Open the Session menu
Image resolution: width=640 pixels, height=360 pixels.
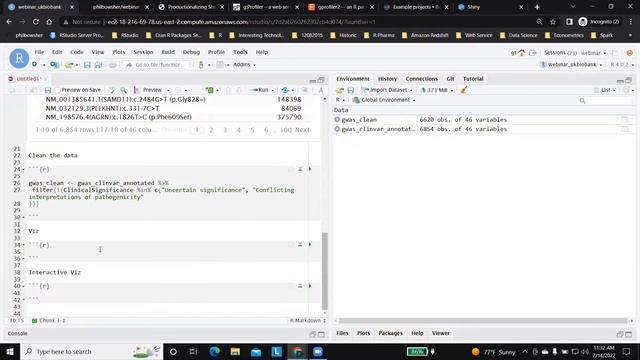(143, 52)
